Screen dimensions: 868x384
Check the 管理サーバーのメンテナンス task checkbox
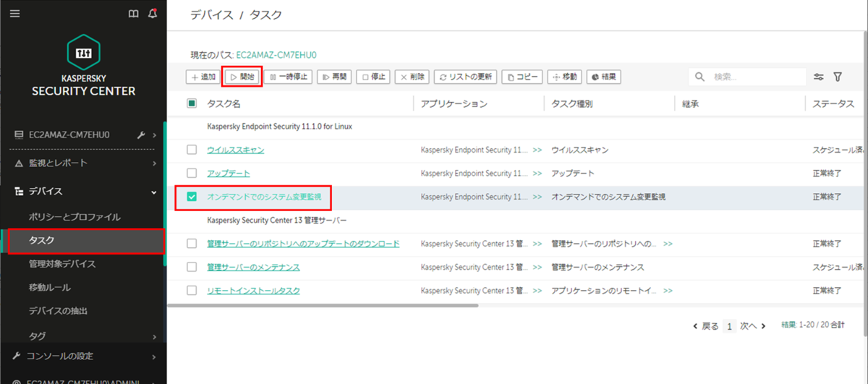(192, 267)
